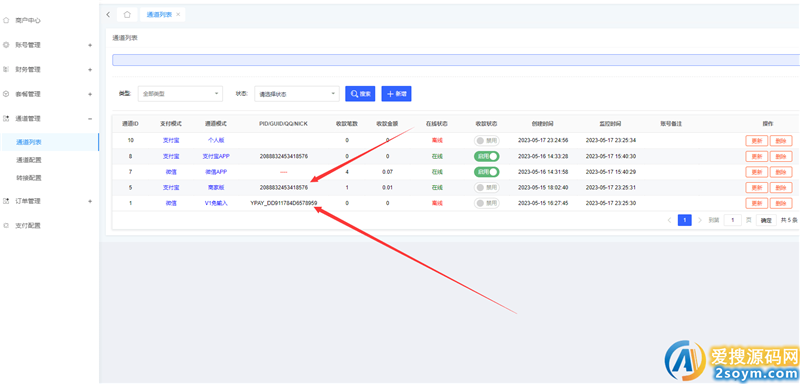Expand the 财务管理 menu plus
Screen dimensions: 800x384
coord(90,69)
